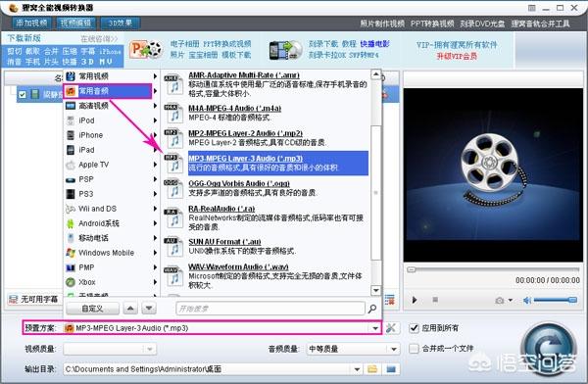Adjust the volume slider

coord(556,300)
